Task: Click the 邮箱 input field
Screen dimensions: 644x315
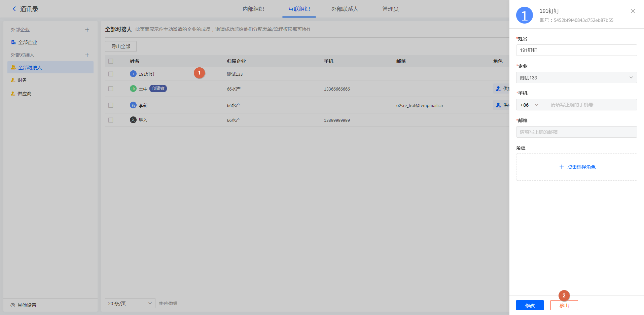Action: pyautogui.click(x=576, y=132)
